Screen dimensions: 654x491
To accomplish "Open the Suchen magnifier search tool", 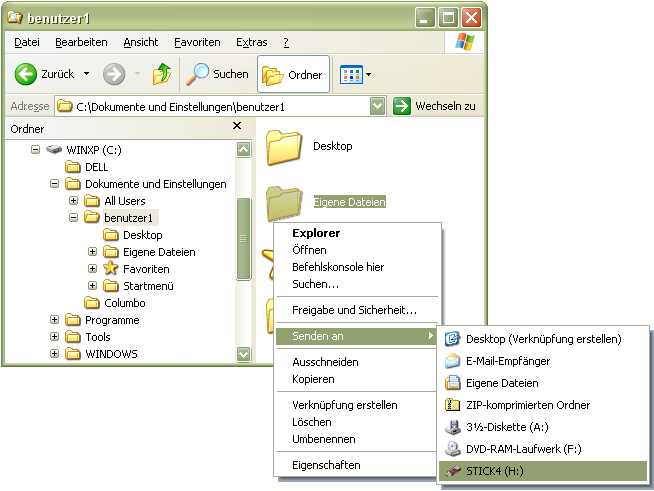I will point(217,74).
